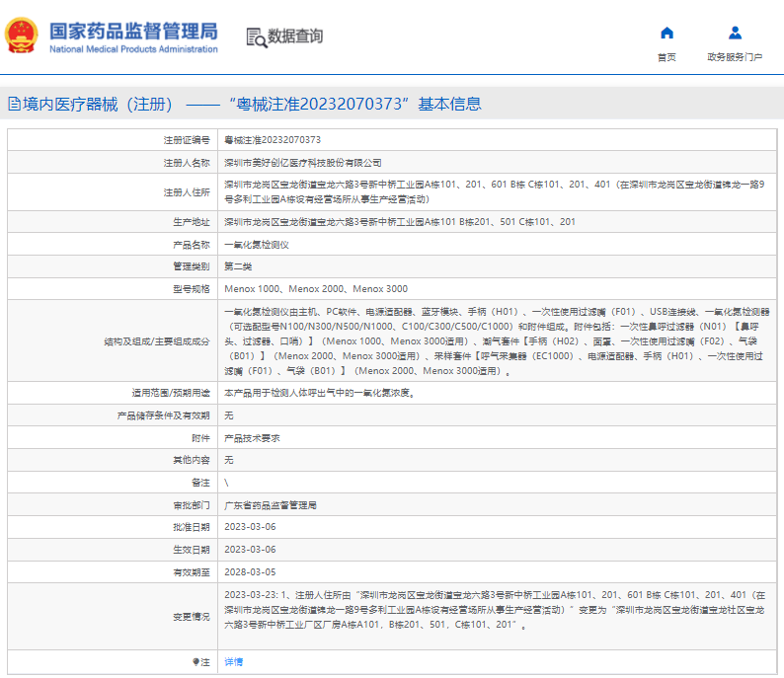This screenshot has height=678, width=784.
Task: Click the 产品名称 label cell
Action: [x=113, y=245]
